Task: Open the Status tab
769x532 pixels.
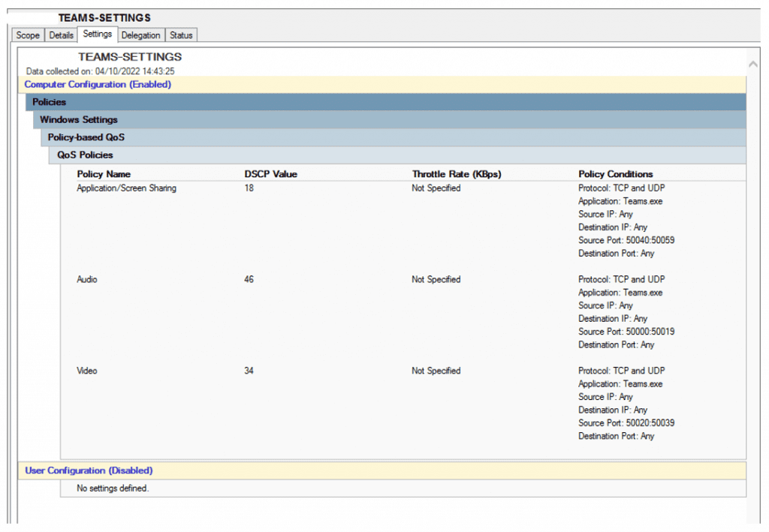Action: tap(181, 35)
